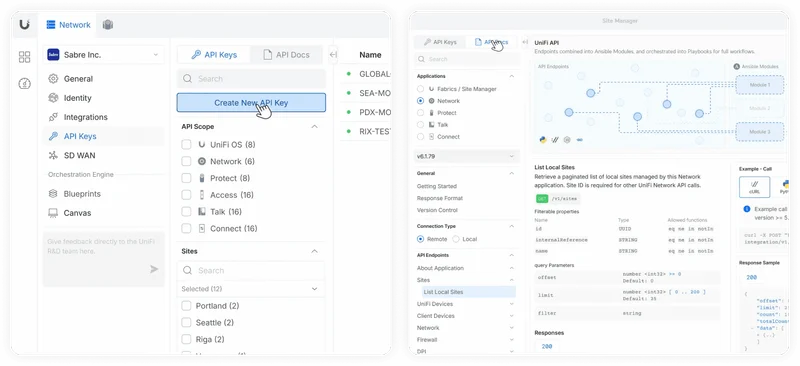
Task: Click the magnifier icon in the Sites search
Action: point(187,271)
